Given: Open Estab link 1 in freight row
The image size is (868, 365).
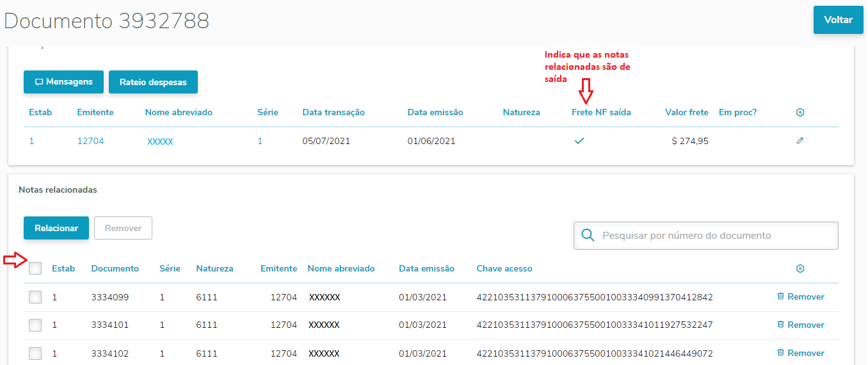Looking at the screenshot, I should click(31, 141).
